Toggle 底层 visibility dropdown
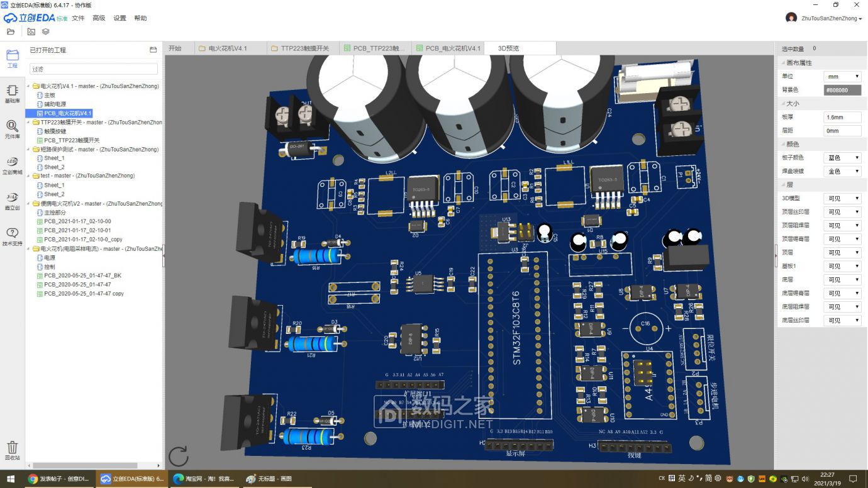 pyautogui.click(x=842, y=280)
